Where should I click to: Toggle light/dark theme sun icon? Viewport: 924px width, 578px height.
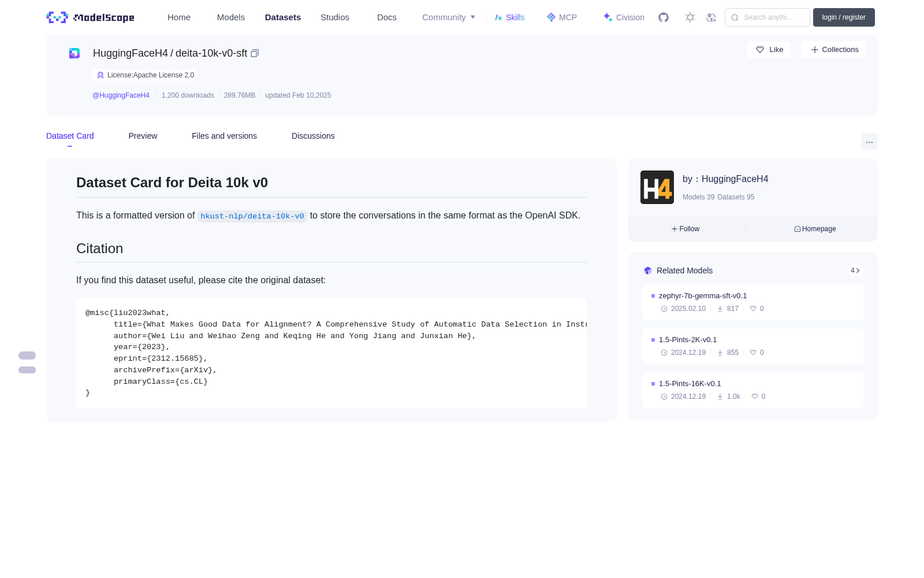pos(690,17)
